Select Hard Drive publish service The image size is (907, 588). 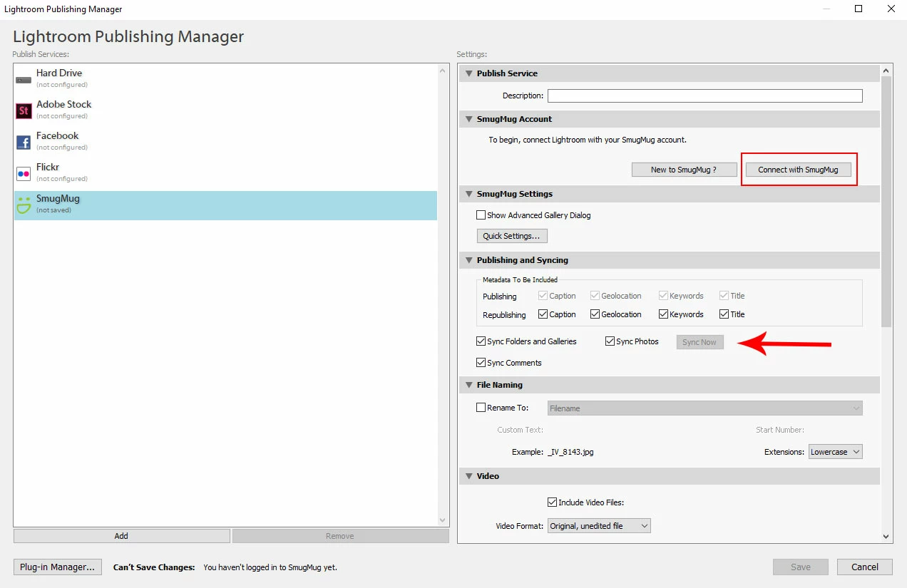pos(225,78)
